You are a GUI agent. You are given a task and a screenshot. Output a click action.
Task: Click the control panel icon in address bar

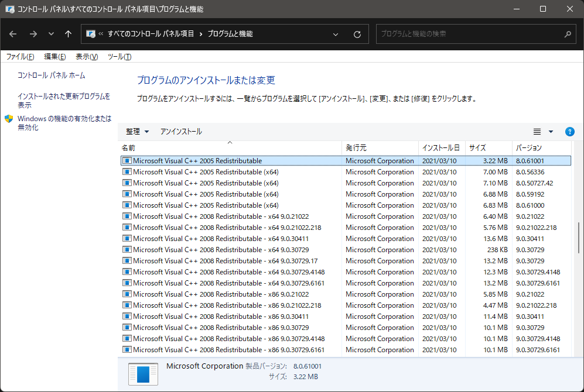(91, 34)
